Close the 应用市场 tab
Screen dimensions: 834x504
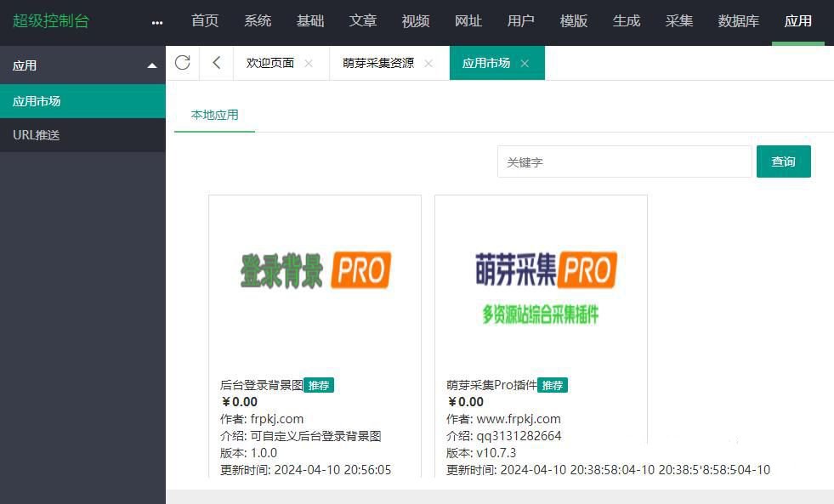point(525,62)
